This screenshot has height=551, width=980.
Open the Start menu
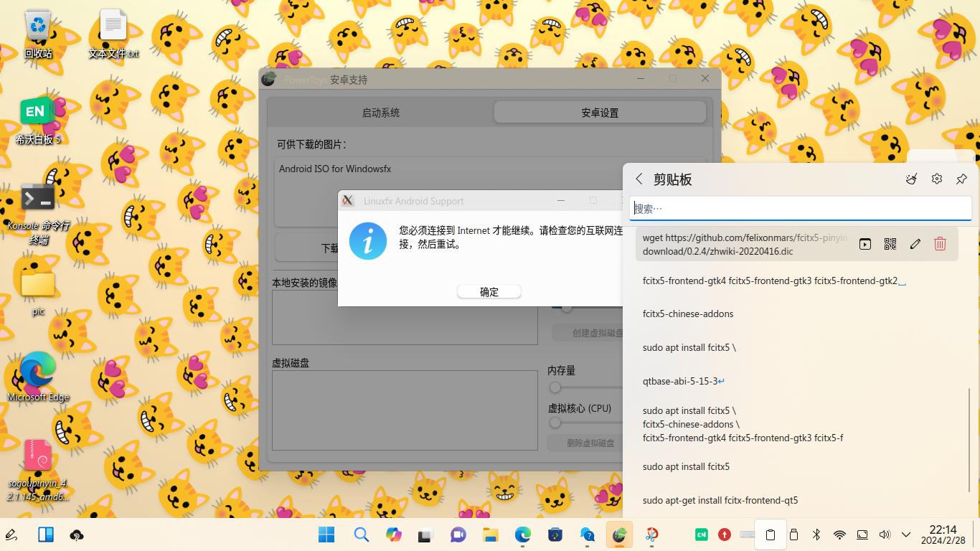coord(326,534)
